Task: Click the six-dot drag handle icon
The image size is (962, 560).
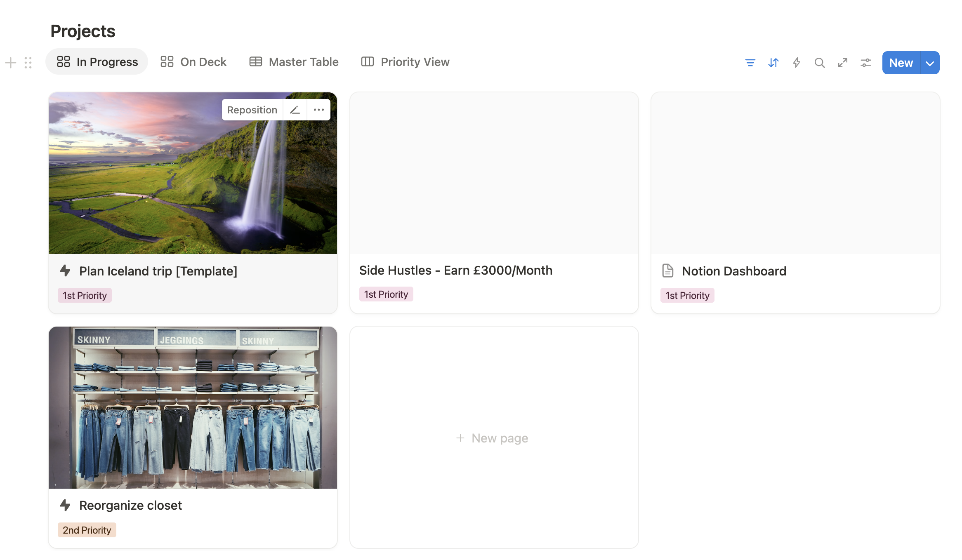Action: (x=28, y=63)
